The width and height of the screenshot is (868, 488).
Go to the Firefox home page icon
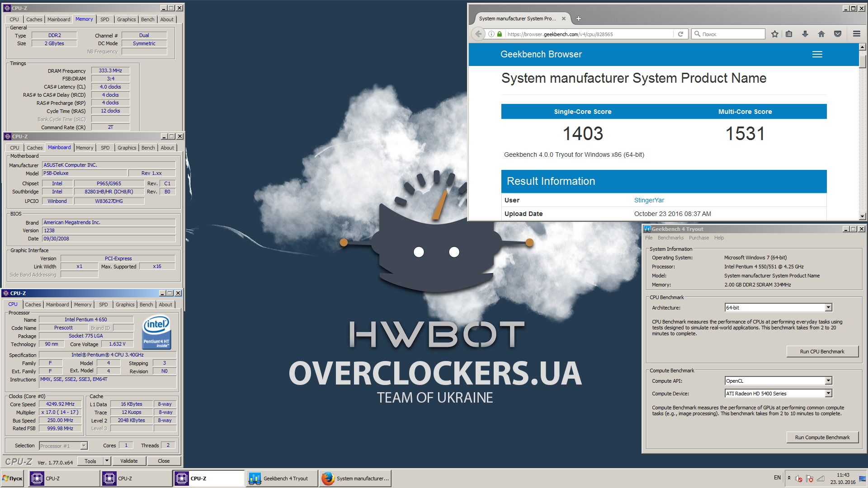click(x=821, y=34)
